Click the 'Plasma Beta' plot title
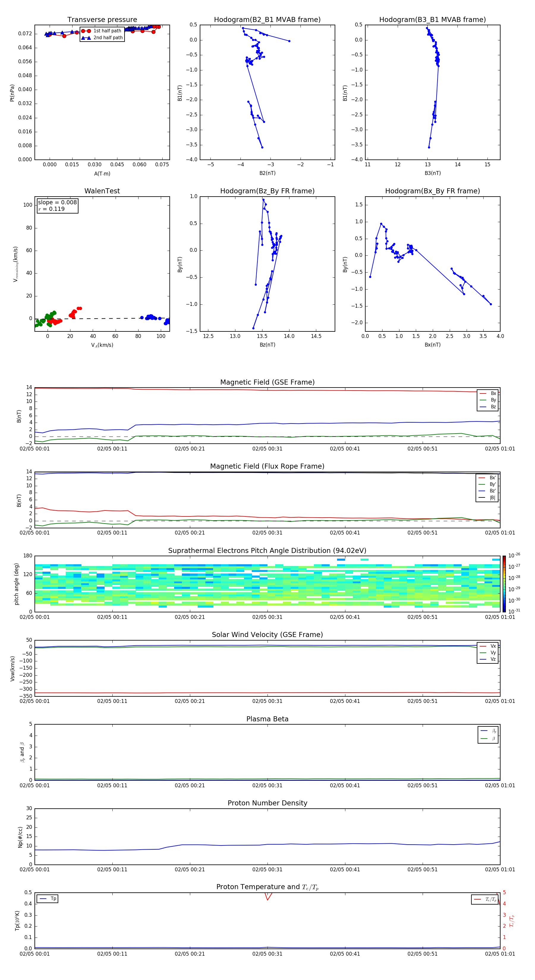Image resolution: width=535 pixels, height=980 pixels. tap(267, 719)
